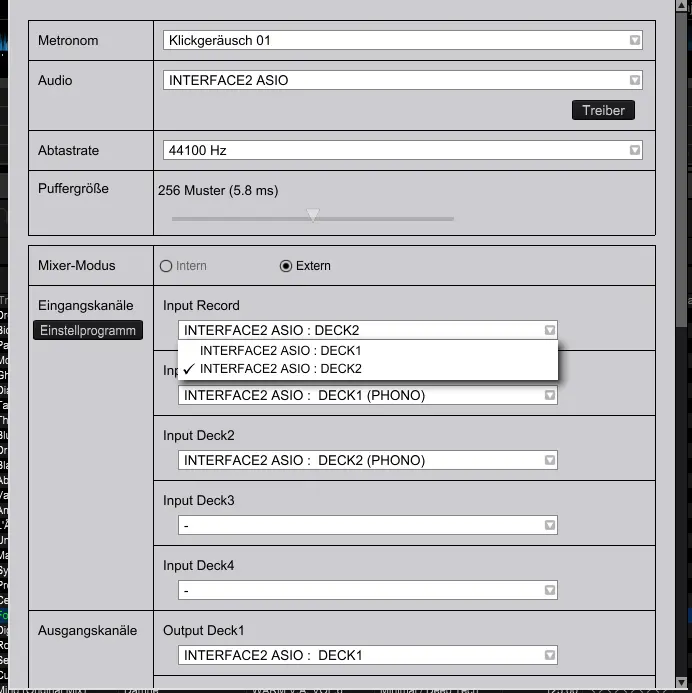Click the Abtastrate dropdown arrow

click(634, 151)
